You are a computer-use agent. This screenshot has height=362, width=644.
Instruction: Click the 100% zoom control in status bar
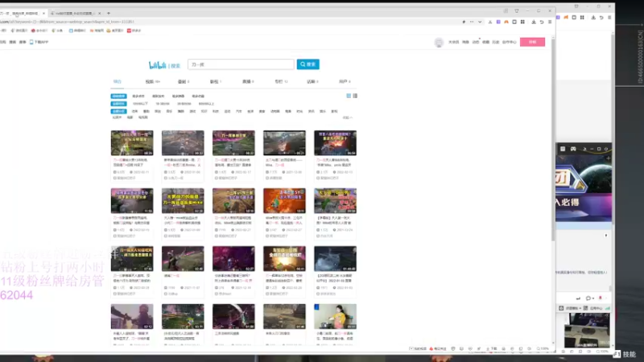543,348
